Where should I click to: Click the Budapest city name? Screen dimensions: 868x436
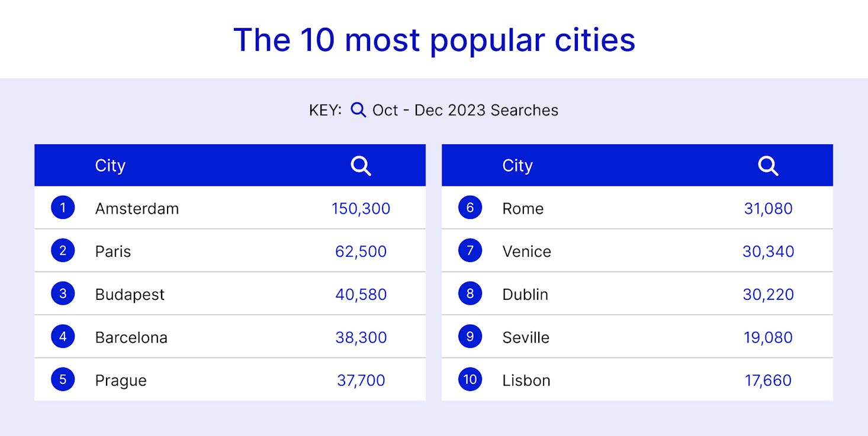point(130,295)
